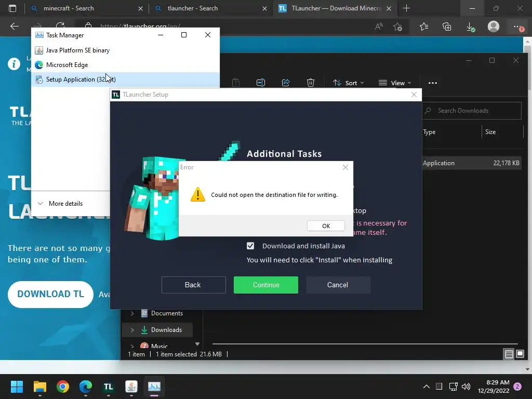Click the browser Back arrow
The width and height of the screenshot is (532, 399).
click(15, 26)
